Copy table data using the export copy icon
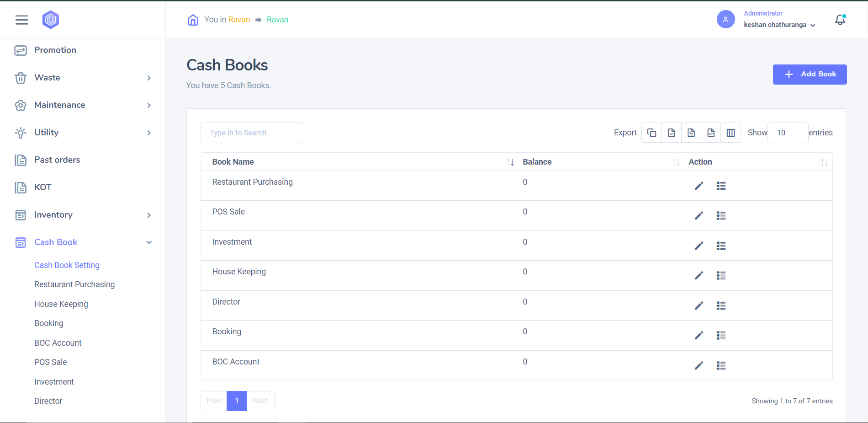868x423 pixels. click(x=651, y=133)
